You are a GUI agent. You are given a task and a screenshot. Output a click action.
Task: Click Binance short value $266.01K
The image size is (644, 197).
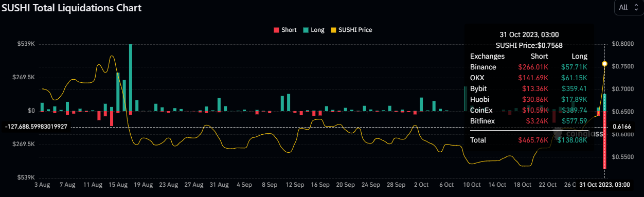tap(533, 67)
